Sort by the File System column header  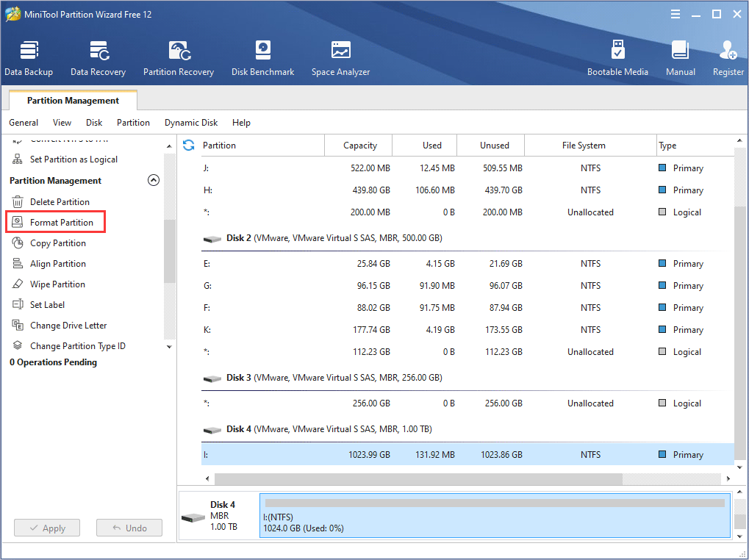[590, 145]
